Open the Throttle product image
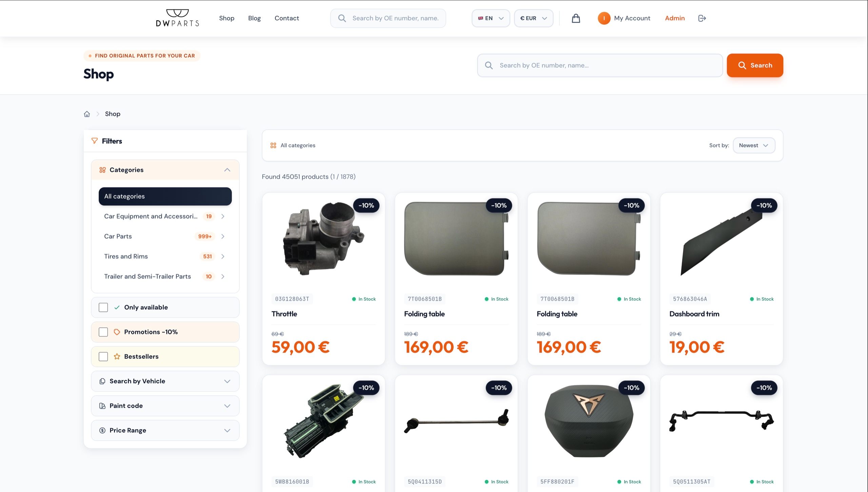 pyautogui.click(x=323, y=239)
